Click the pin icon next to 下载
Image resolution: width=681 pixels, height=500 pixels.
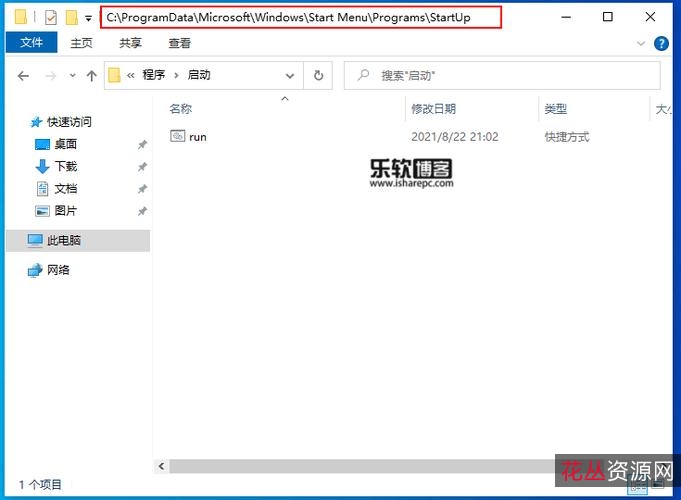[x=142, y=167]
